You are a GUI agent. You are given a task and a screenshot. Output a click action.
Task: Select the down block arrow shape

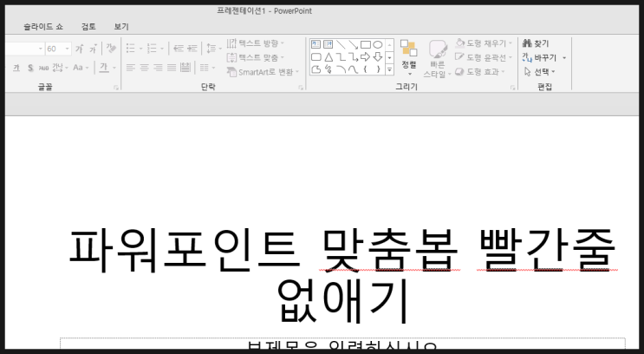click(x=378, y=56)
